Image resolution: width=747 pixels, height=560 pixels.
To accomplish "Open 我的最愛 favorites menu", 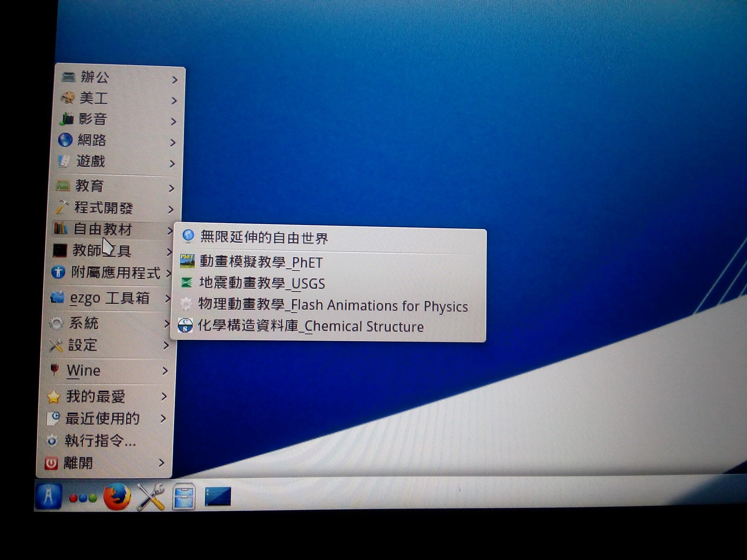I will click(95, 396).
